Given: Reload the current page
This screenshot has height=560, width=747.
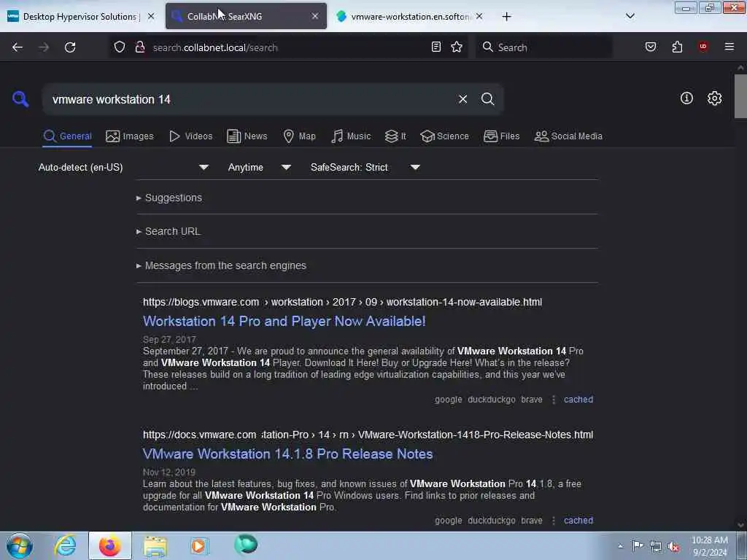Looking at the screenshot, I should (x=70, y=47).
